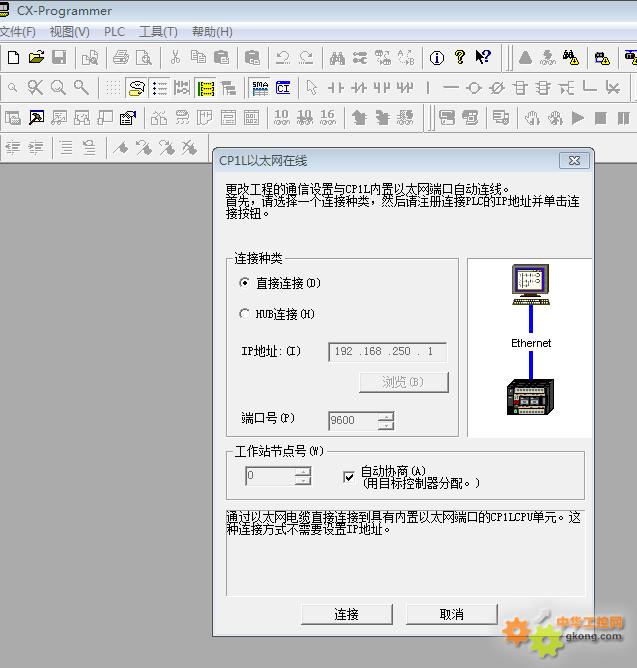Click the Stop square icon

(601, 118)
